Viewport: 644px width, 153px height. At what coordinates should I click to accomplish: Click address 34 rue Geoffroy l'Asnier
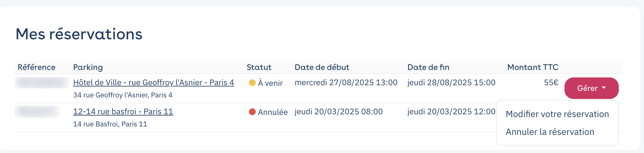coord(123,95)
